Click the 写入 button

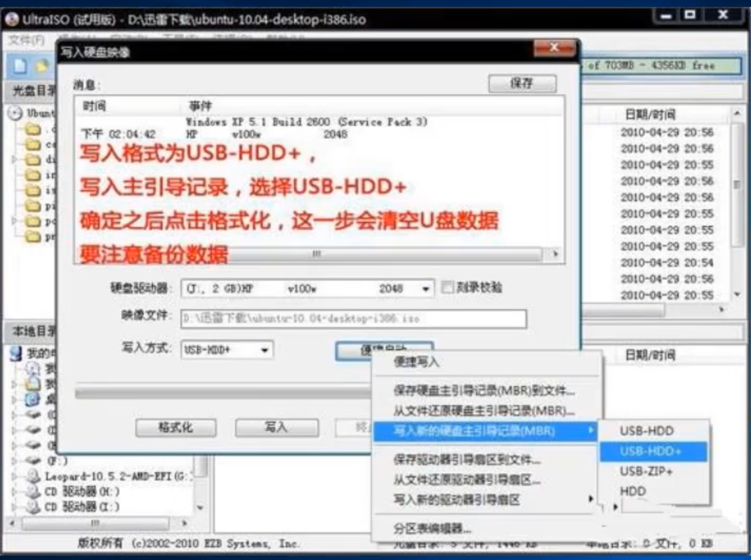[276, 427]
